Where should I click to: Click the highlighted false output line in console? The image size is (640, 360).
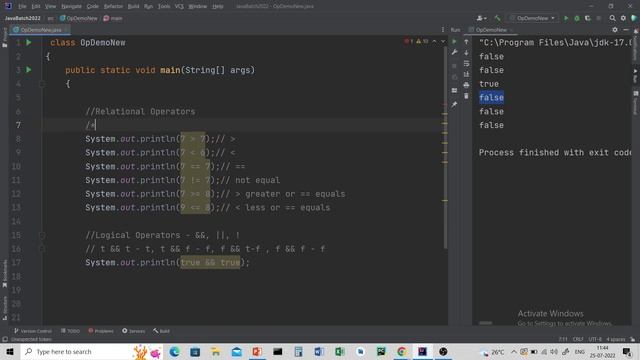pos(491,98)
